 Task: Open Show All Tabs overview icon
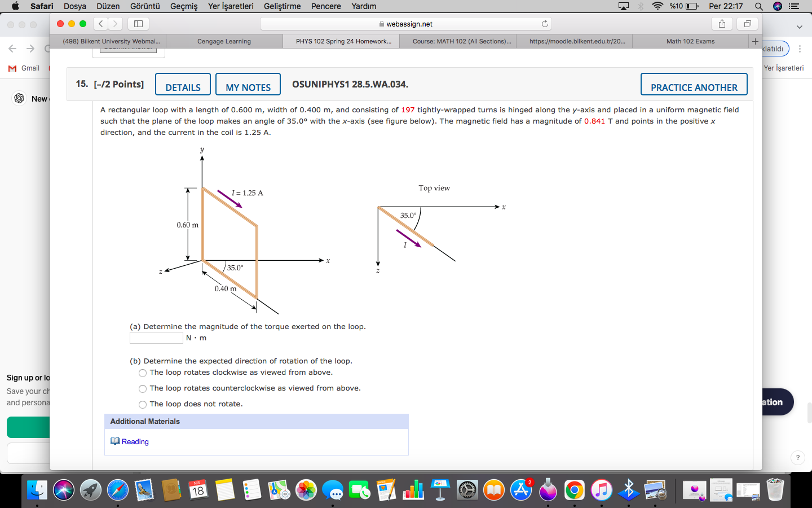point(747,24)
